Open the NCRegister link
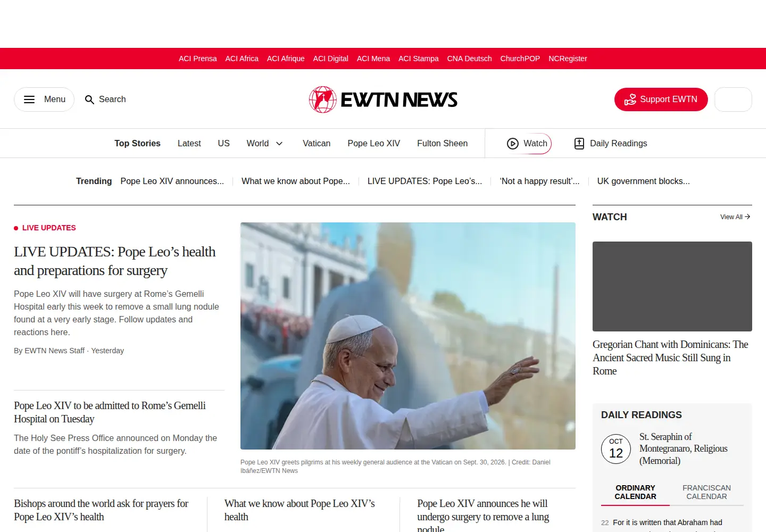 pyautogui.click(x=568, y=59)
